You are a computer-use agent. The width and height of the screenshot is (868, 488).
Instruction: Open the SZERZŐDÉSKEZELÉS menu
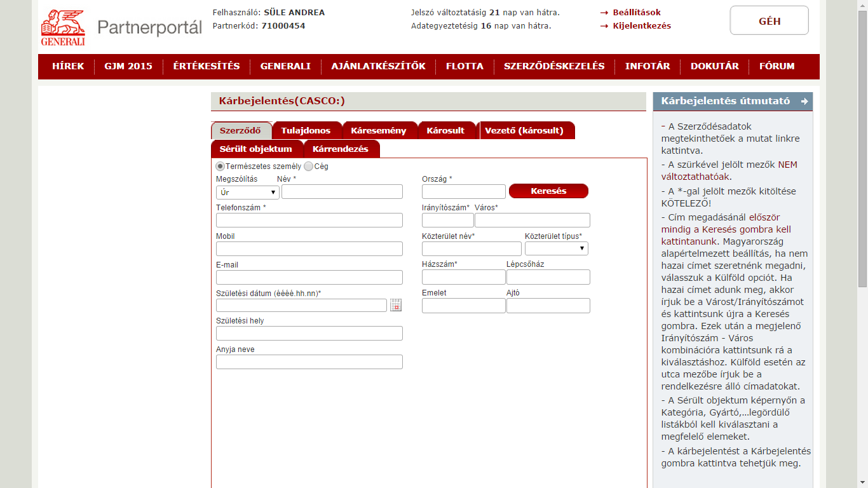click(x=554, y=66)
